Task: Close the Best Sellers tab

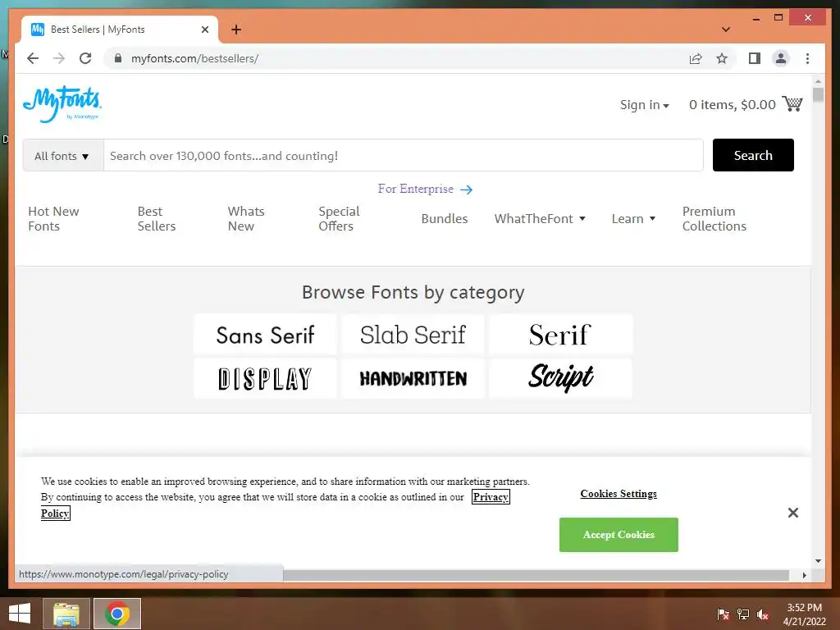Action: pos(204,30)
